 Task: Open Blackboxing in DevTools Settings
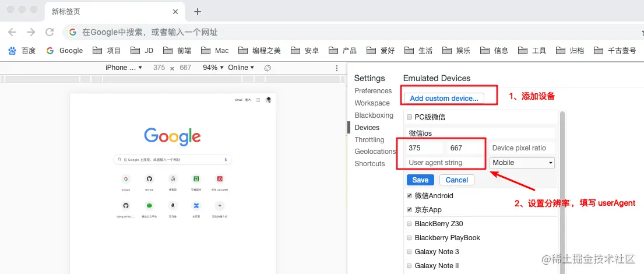pyautogui.click(x=374, y=115)
